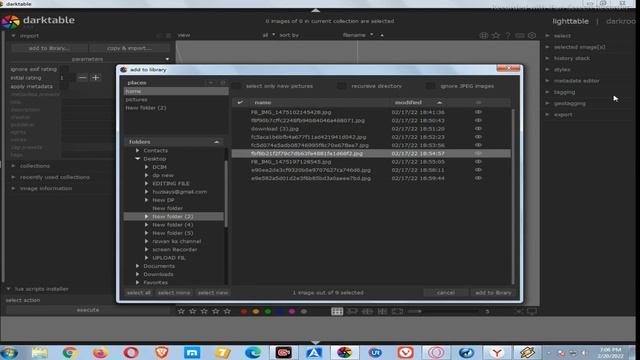Click execute button under lua scripts installer
Viewport: 640px width, 360px height.
point(88,310)
